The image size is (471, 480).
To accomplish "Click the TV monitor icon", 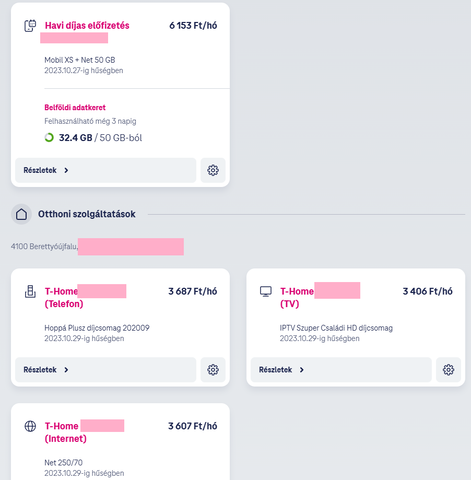I will tap(266, 292).
